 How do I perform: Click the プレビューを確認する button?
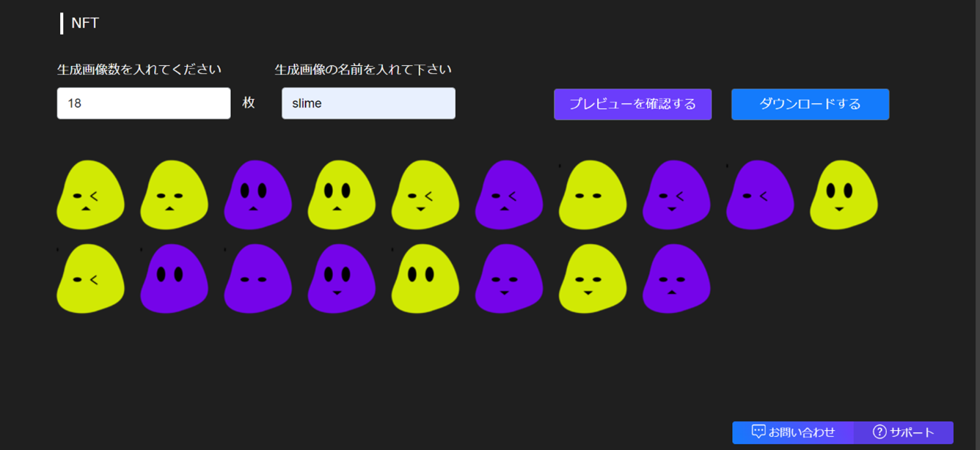click(x=632, y=104)
